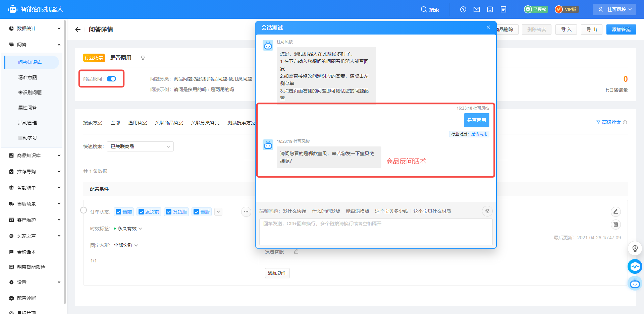Uncheck the 售前 checkbox

point(118,212)
